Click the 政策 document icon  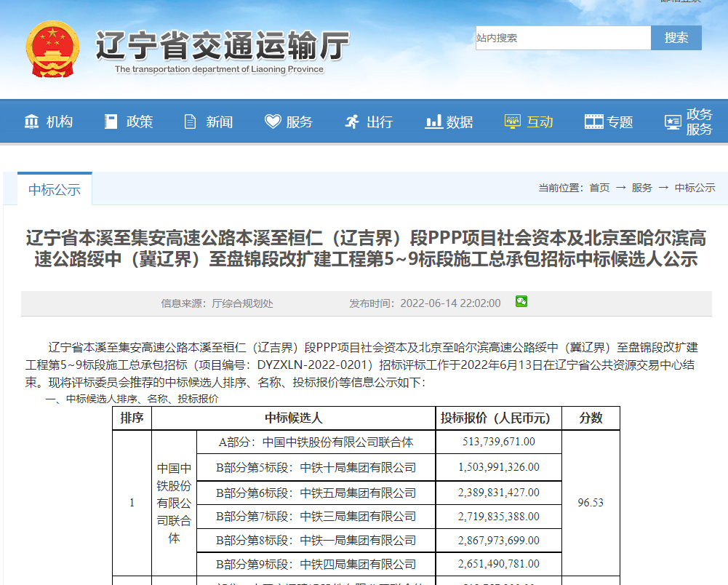pyautogui.click(x=111, y=122)
